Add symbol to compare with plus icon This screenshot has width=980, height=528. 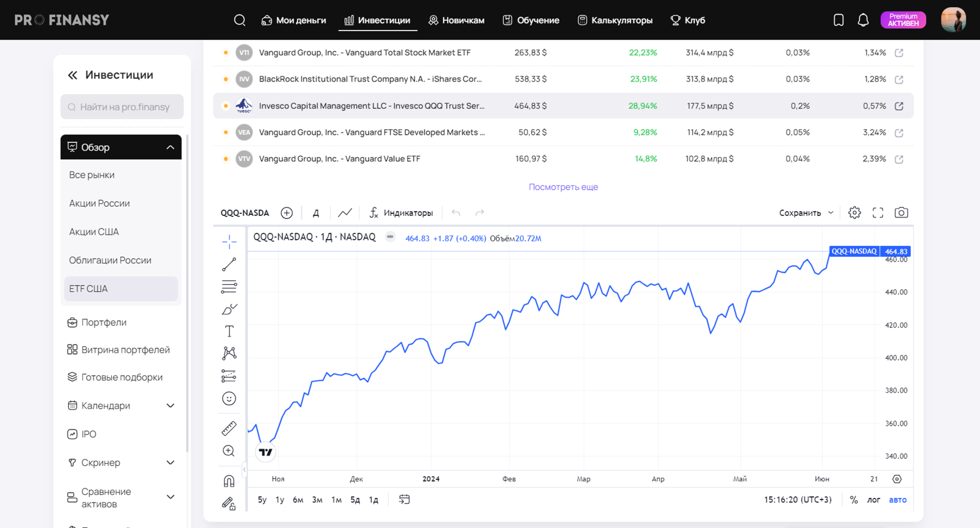286,213
